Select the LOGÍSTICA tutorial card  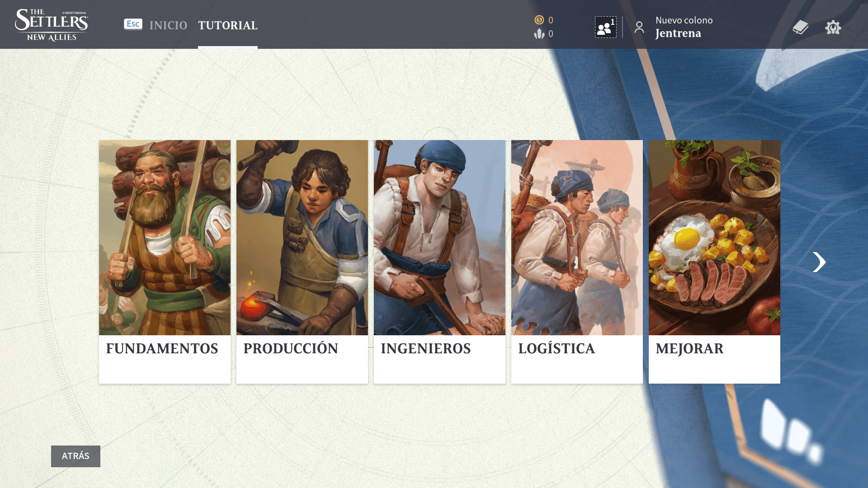[x=577, y=262]
